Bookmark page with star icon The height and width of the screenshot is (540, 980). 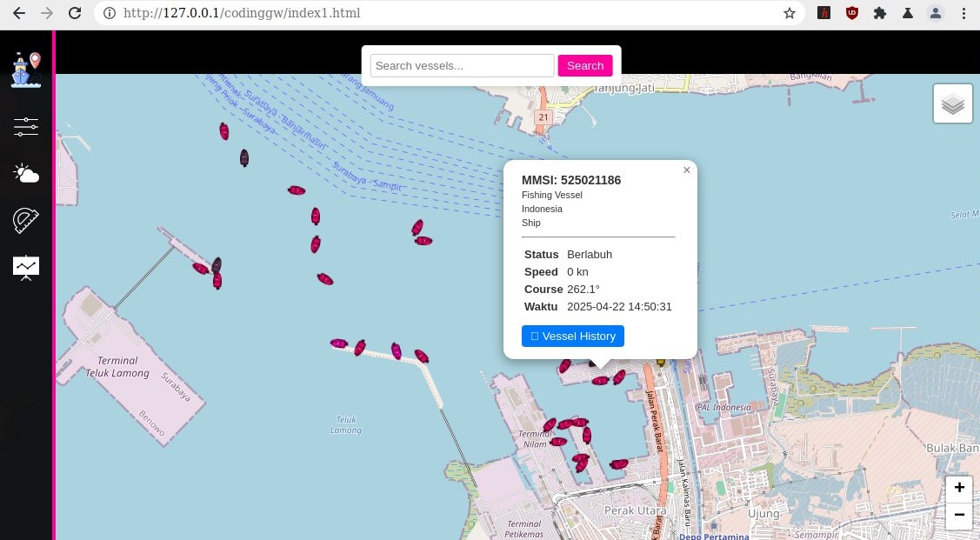790,13
